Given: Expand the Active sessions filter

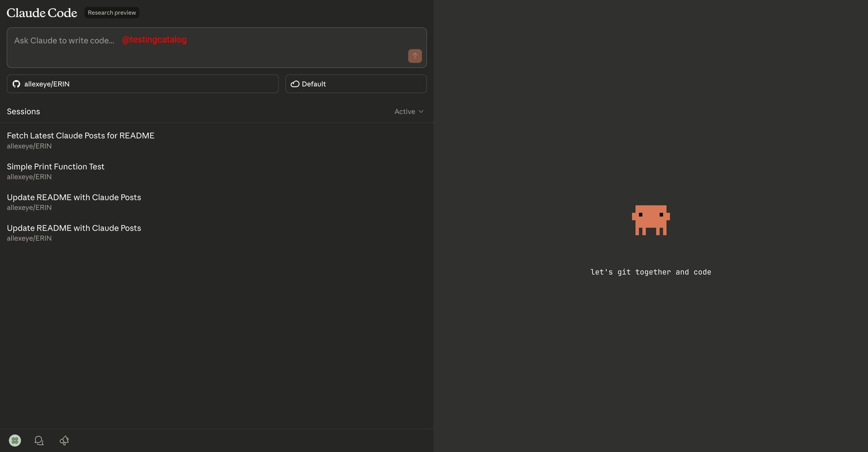Looking at the screenshot, I should point(408,112).
